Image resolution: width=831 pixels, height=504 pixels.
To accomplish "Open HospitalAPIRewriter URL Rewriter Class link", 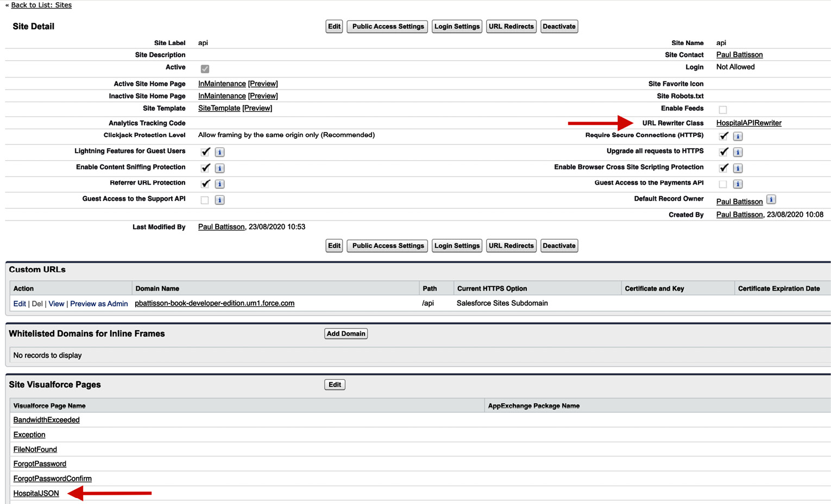I will click(748, 123).
